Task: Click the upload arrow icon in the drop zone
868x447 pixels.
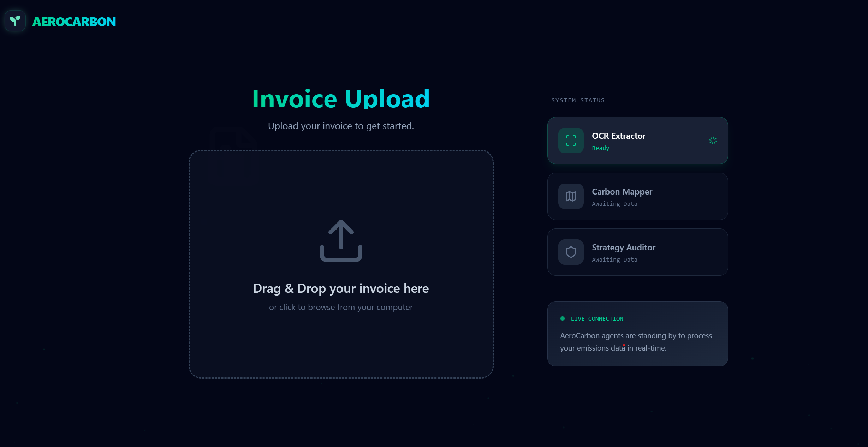Action: coord(341,241)
